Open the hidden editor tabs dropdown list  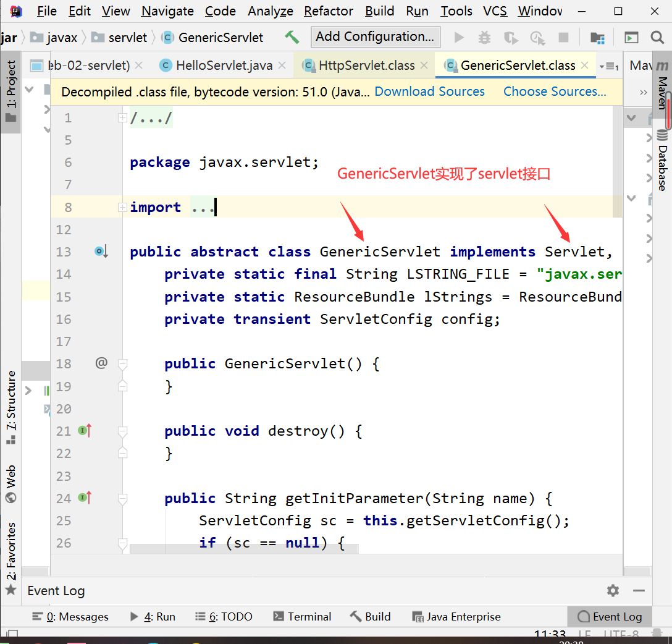(609, 66)
